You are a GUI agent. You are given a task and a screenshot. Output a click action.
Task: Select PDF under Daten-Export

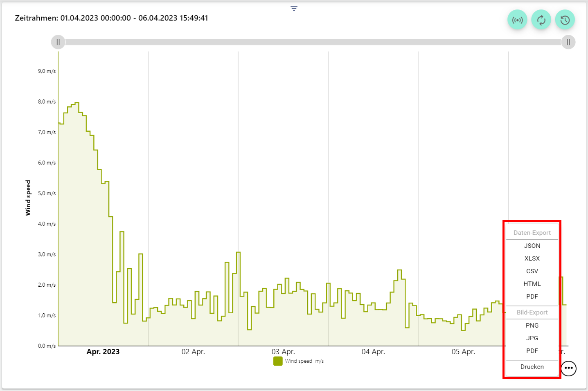tap(532, 297)
